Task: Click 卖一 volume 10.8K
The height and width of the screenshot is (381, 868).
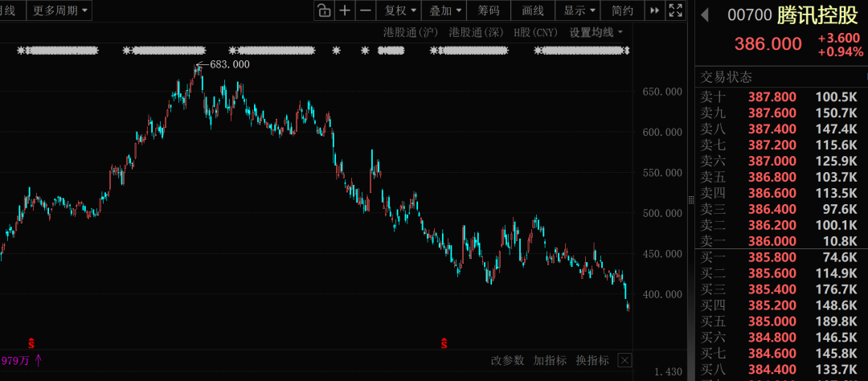Action: click(x=840, y=241)
